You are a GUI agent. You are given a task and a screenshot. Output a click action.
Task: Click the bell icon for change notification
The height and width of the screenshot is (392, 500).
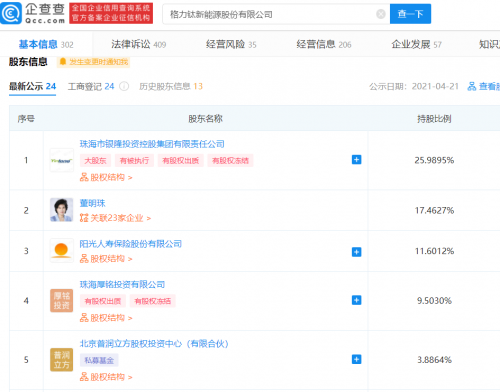coord(63,62)
